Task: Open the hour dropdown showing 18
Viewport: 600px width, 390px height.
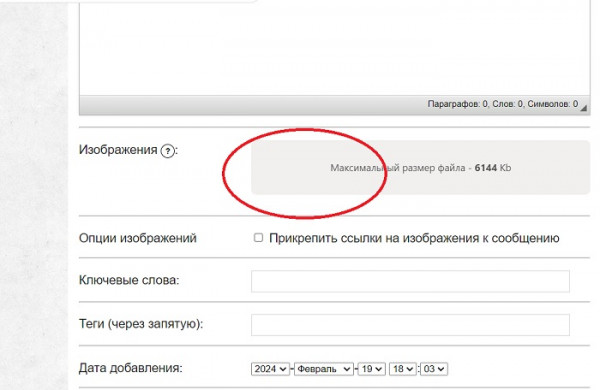Action: 403,369
